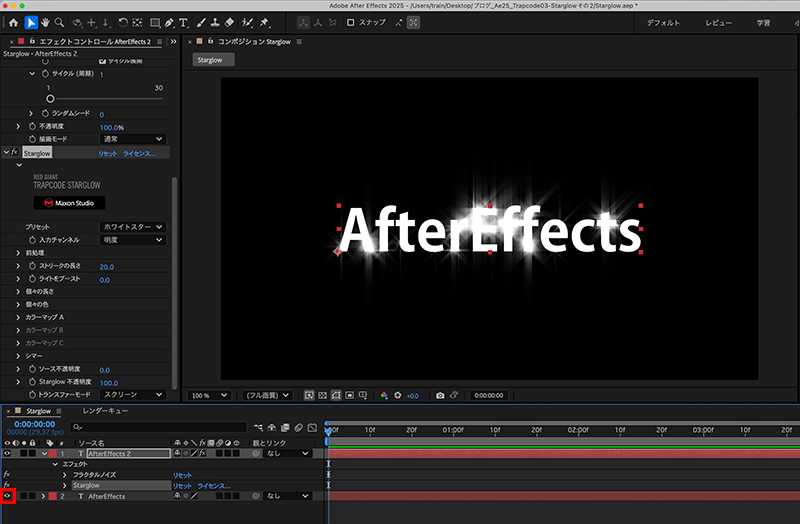Select the Orbit camera tool
800x524 pixels.
pos(77,22)
